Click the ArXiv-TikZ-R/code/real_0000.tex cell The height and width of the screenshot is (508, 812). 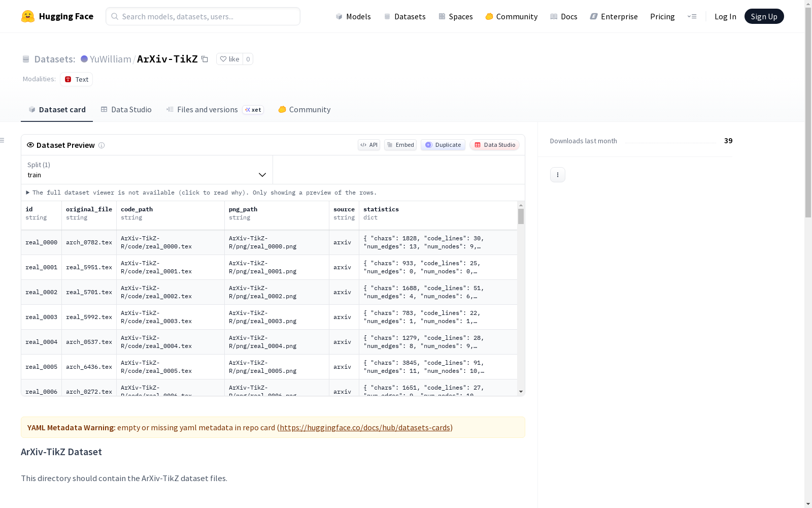pos(171,243)
